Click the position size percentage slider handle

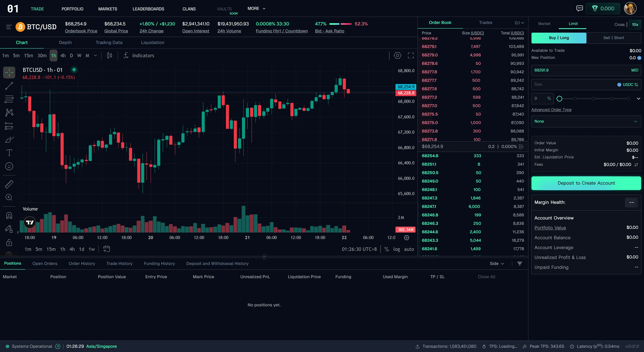click(x=559, y=99)
